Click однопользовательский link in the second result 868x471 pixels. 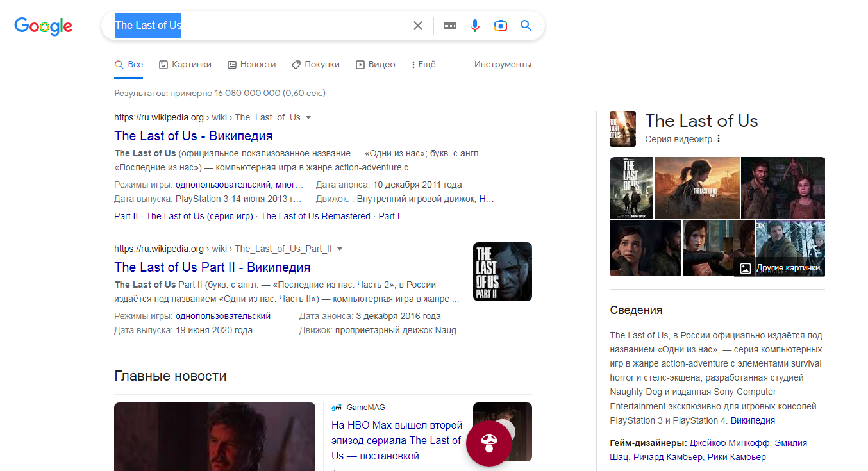point(223,316)
